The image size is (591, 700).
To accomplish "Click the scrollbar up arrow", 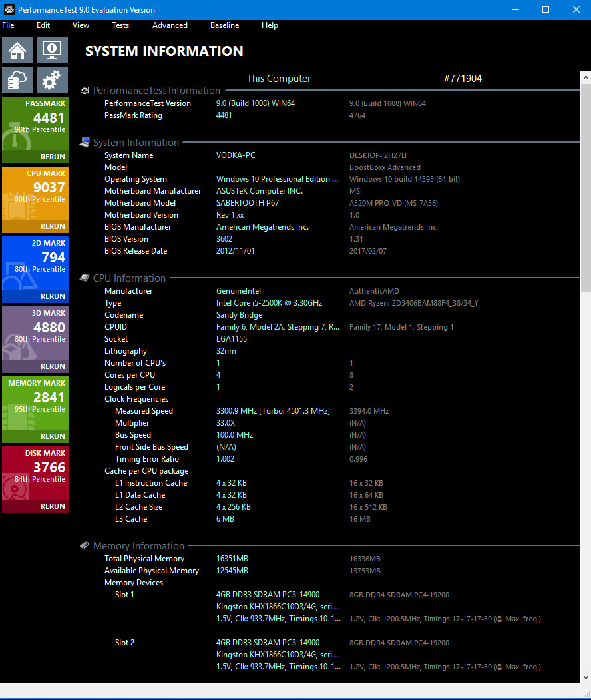I will (x=586, y=77).
